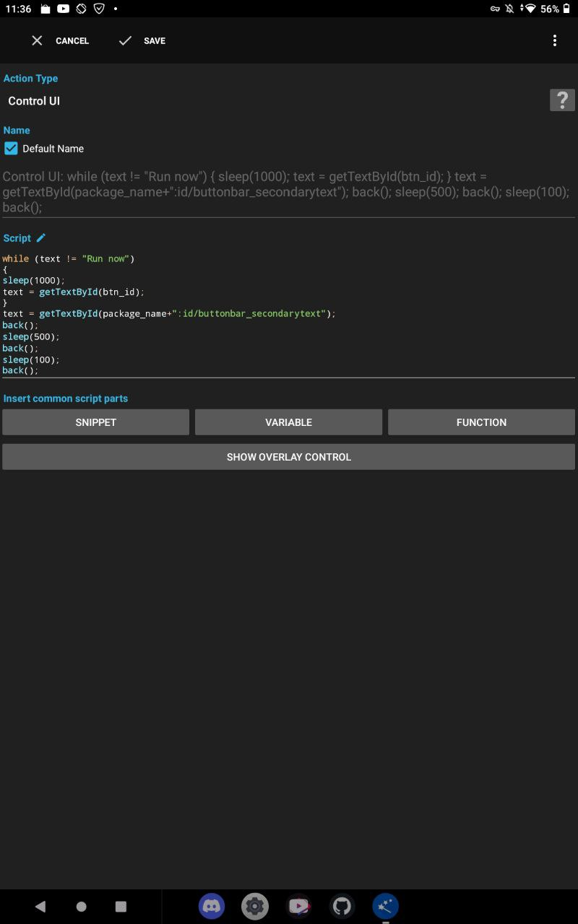Tap the pencil icon next to Script

(x=41, y=237)
